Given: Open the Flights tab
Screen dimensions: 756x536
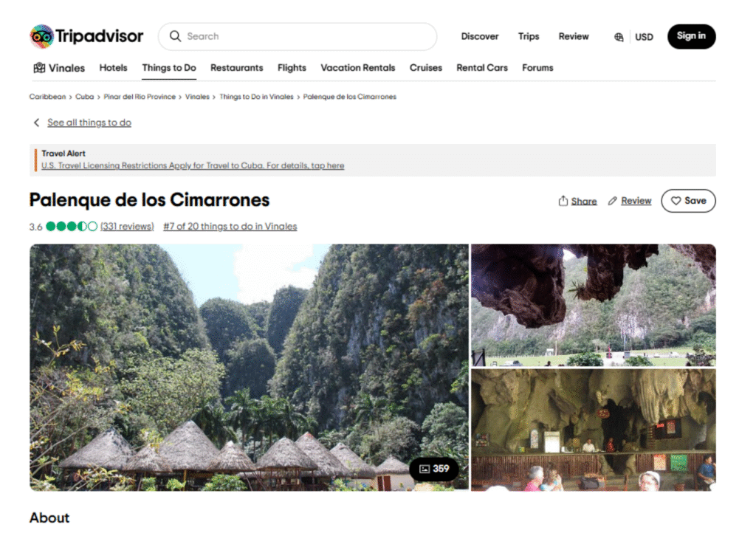Looking at the screenshot, I should pyautogui.click(x=292, y=68).
